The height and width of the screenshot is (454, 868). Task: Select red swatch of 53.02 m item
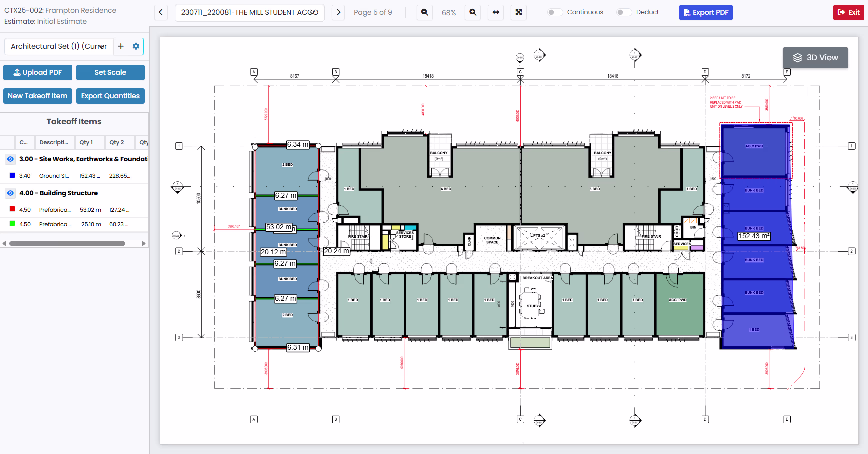pos(12,209)
